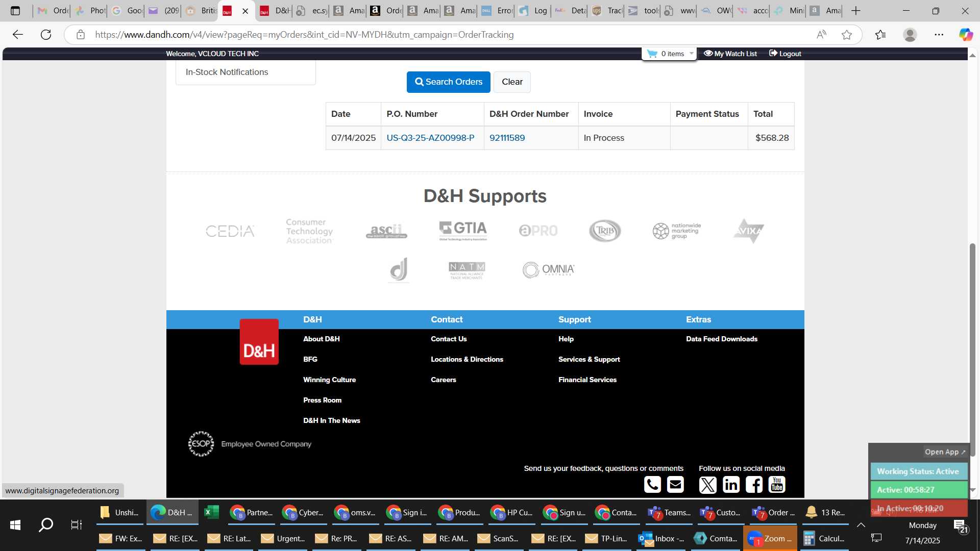The width and height of the screenshot is (980, 551).
Task: Open the Calculator taskbar item
Action: pyautogui.click(x=824, y=538)
